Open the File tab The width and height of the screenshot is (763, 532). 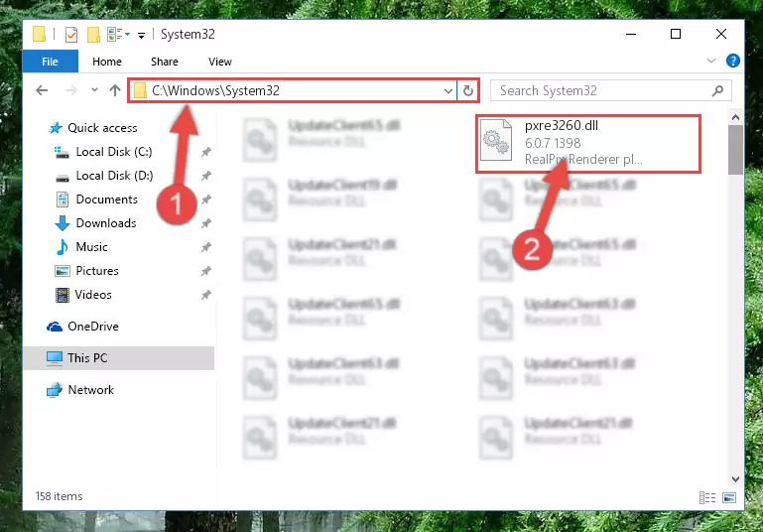[51, 62]
